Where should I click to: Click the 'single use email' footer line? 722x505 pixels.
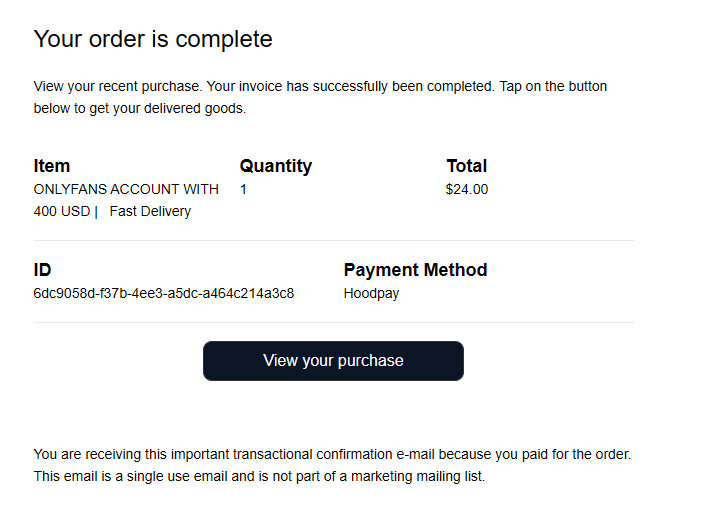(x=259, y=476)
